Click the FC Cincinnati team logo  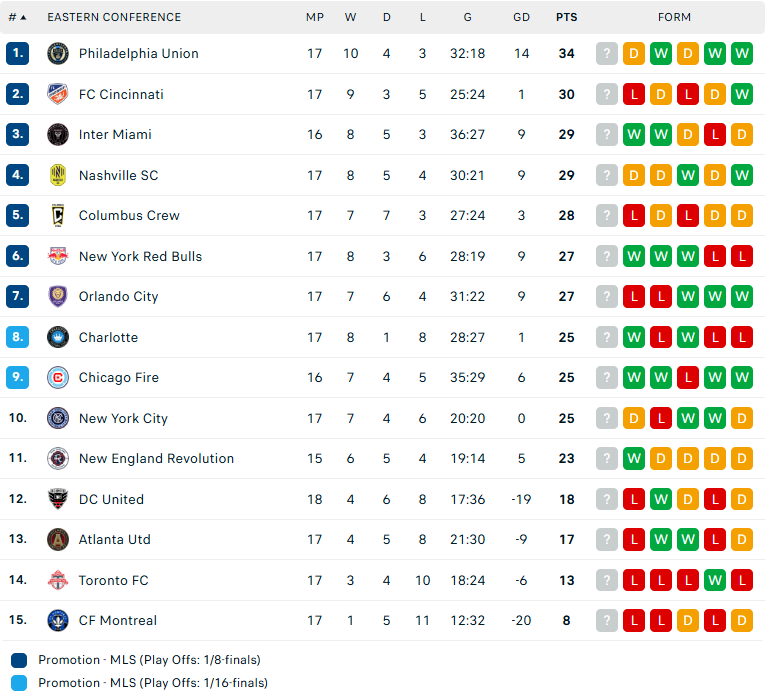(x=58, y=94)
